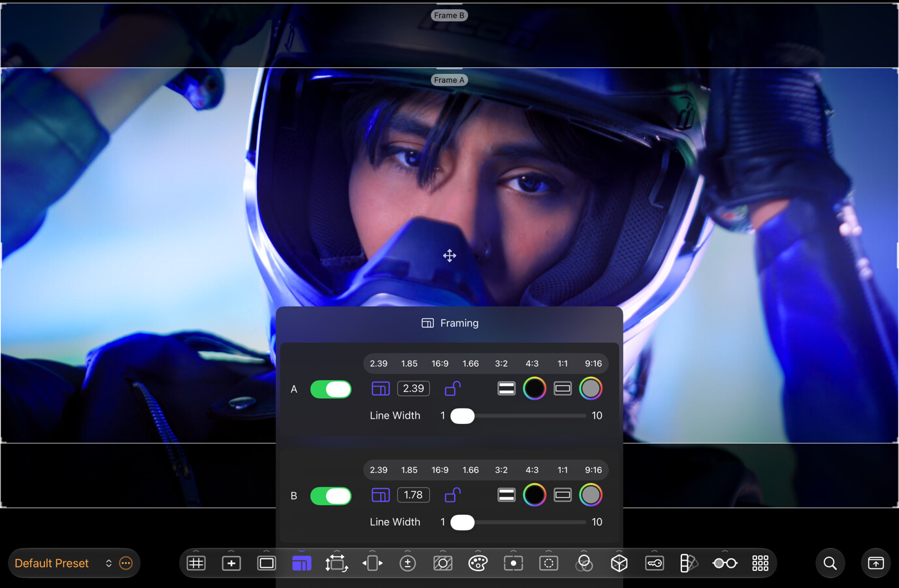
Task: Click the key card toolbar icon
Action: [655, 563]
